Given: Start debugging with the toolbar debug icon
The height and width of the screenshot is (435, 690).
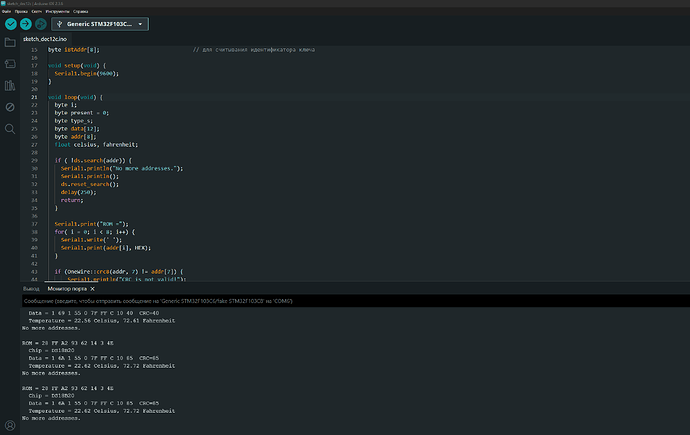Looking at the screenshot, I should (x=42, y=23).
